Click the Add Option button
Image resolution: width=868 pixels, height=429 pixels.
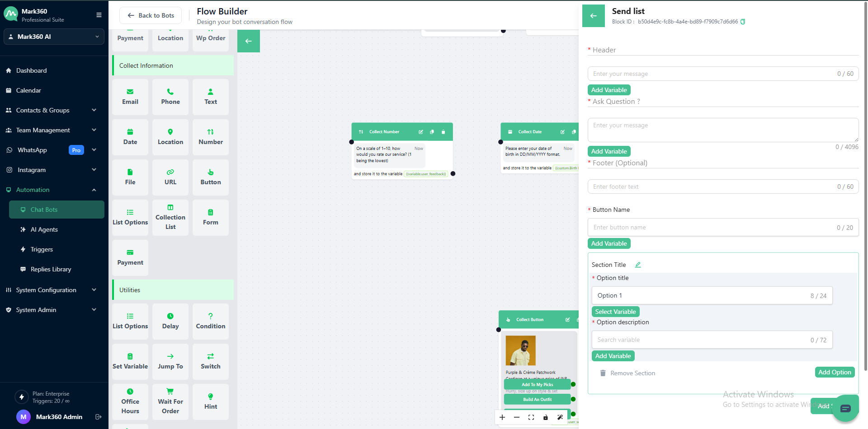(x=834, y=372)
